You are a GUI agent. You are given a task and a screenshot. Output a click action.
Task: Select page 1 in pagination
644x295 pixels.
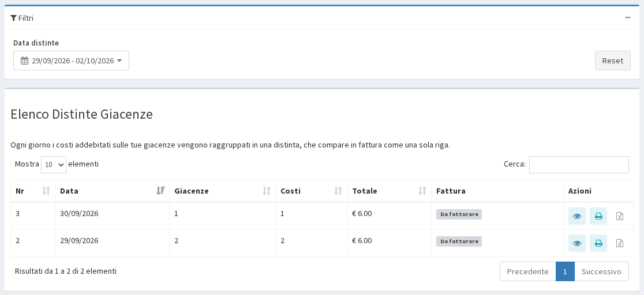point(565,271)
